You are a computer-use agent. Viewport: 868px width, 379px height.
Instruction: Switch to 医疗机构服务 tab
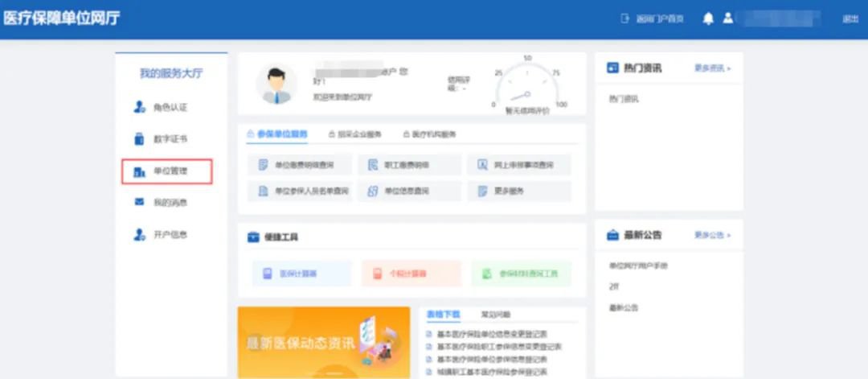point(429,134)
